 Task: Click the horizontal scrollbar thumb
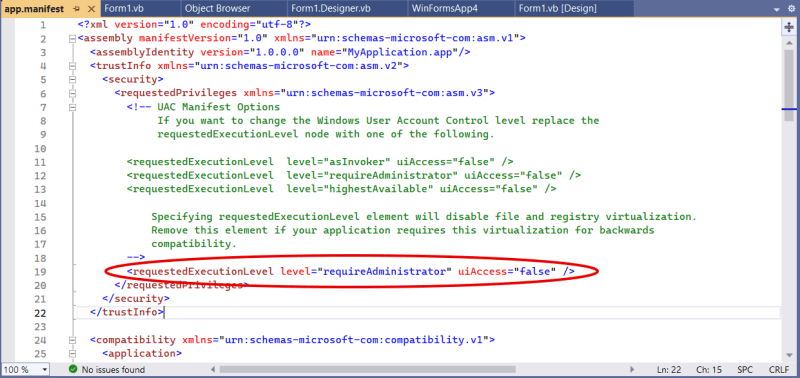(367, 369)
